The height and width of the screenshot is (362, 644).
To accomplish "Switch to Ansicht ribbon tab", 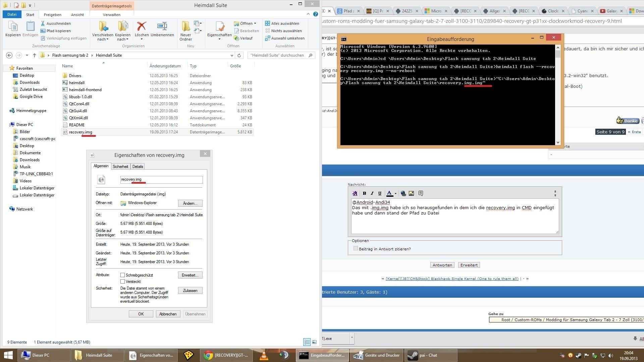I will pyautogui.click(x=77, y=15).
